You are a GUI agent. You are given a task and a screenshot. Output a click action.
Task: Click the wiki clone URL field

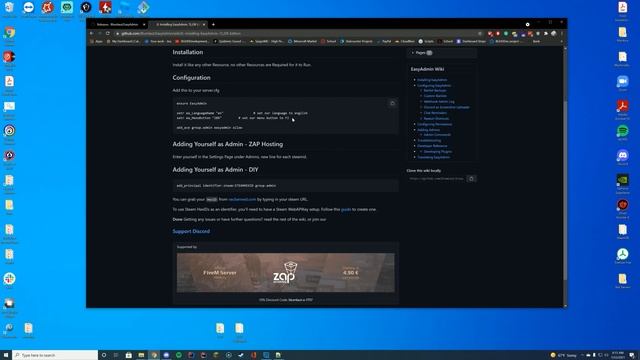pos(436,178)
